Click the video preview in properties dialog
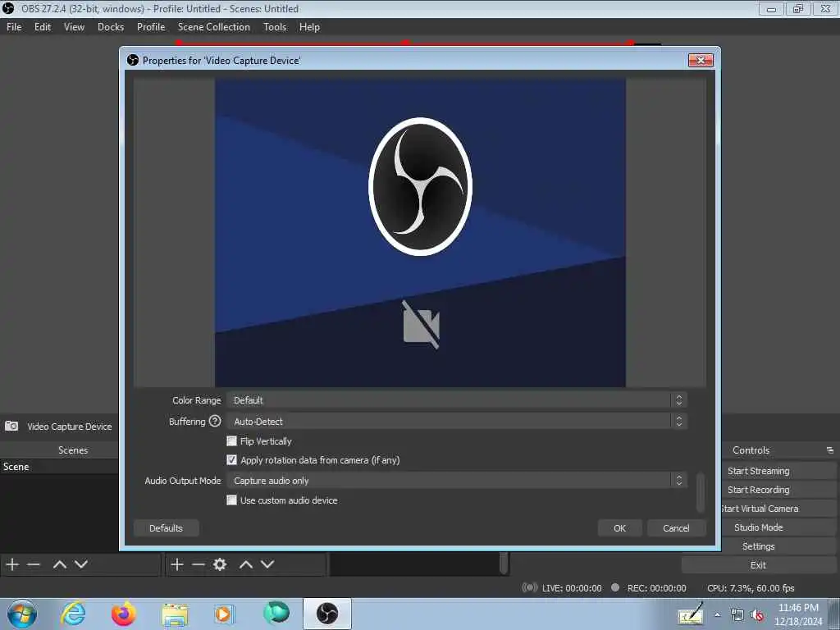The height and width of the screenshot is (630, 840). 420,232
